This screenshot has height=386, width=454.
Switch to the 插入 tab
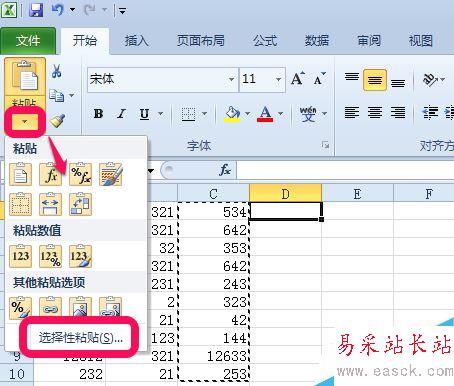(136, 41)
